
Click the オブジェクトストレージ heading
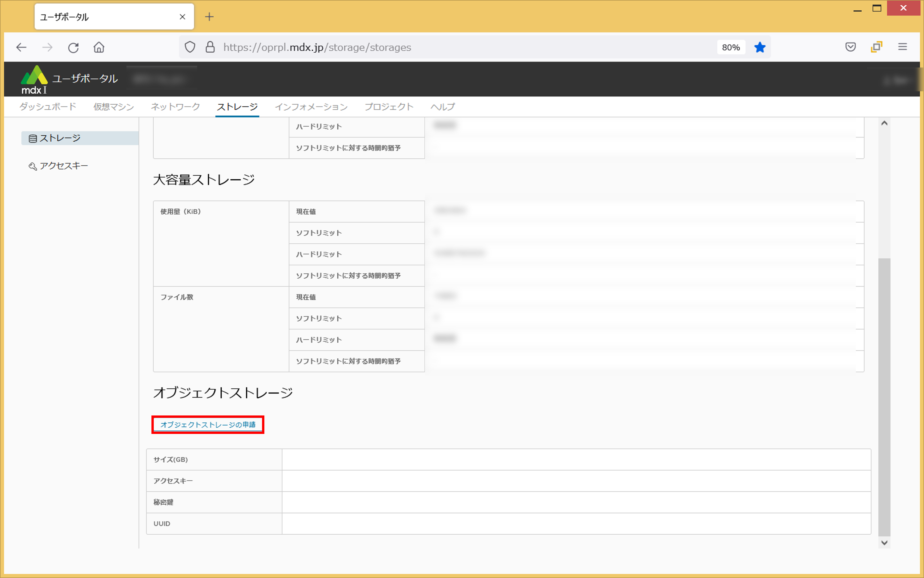223,393
